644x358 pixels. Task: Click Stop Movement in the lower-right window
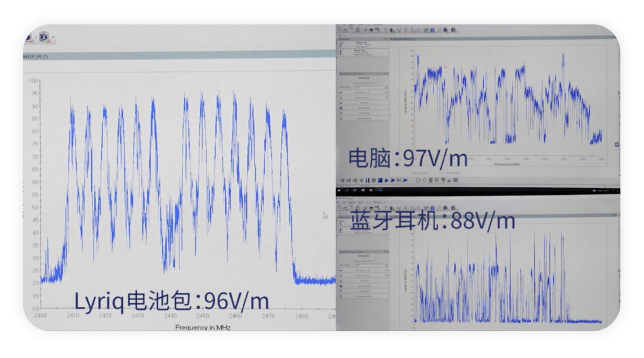(364, 286)
